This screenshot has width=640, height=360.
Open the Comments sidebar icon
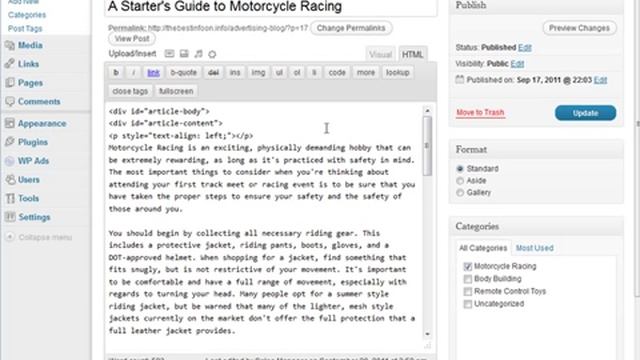pyautogui.click(x=10, y=101)
